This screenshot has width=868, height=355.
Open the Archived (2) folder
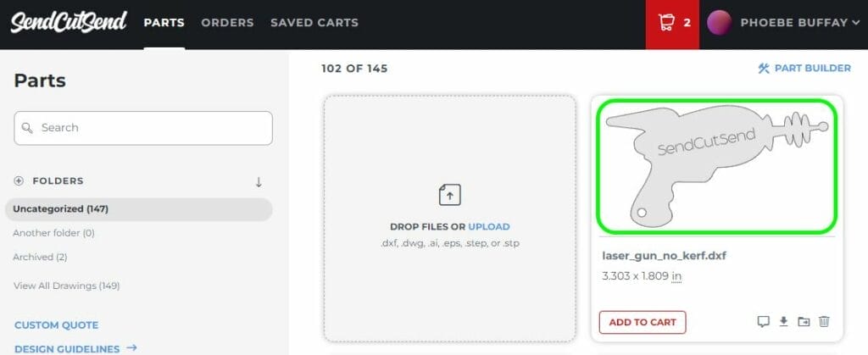[40, 257]
